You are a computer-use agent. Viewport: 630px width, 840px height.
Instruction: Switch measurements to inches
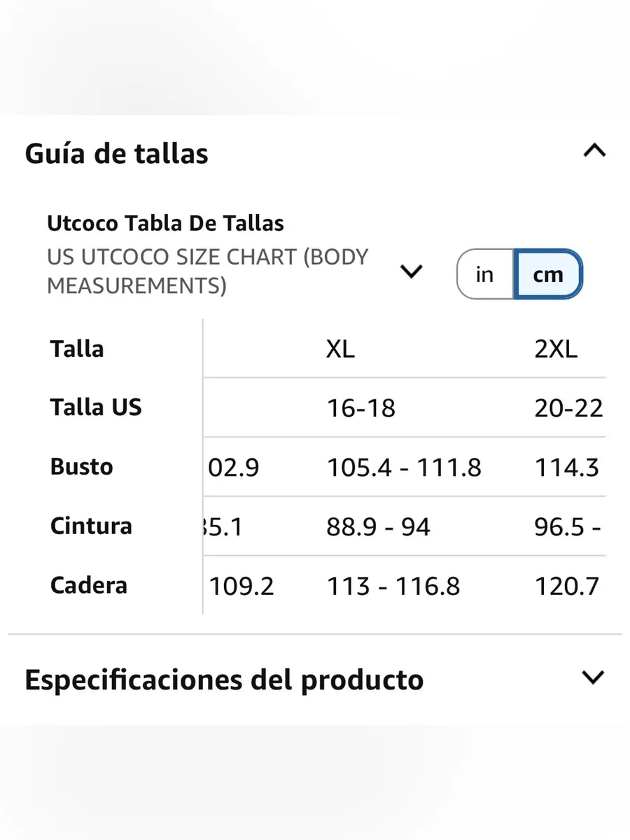(484, 274)
